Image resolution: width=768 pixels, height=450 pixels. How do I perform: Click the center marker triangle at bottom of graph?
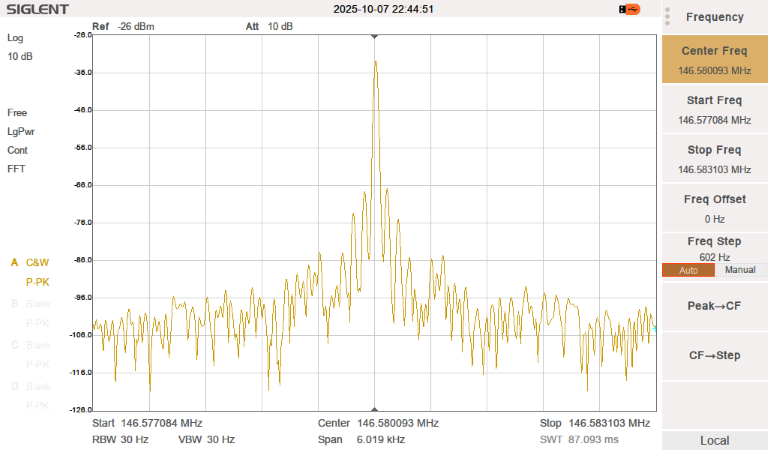(x=374, y=409)
